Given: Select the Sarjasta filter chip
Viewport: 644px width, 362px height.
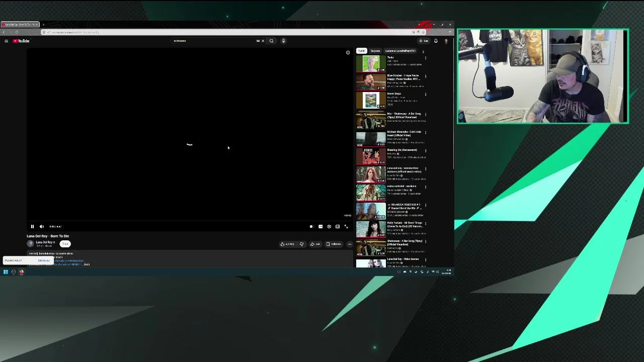Looking at the screenshot, I should tap(375, 51).
